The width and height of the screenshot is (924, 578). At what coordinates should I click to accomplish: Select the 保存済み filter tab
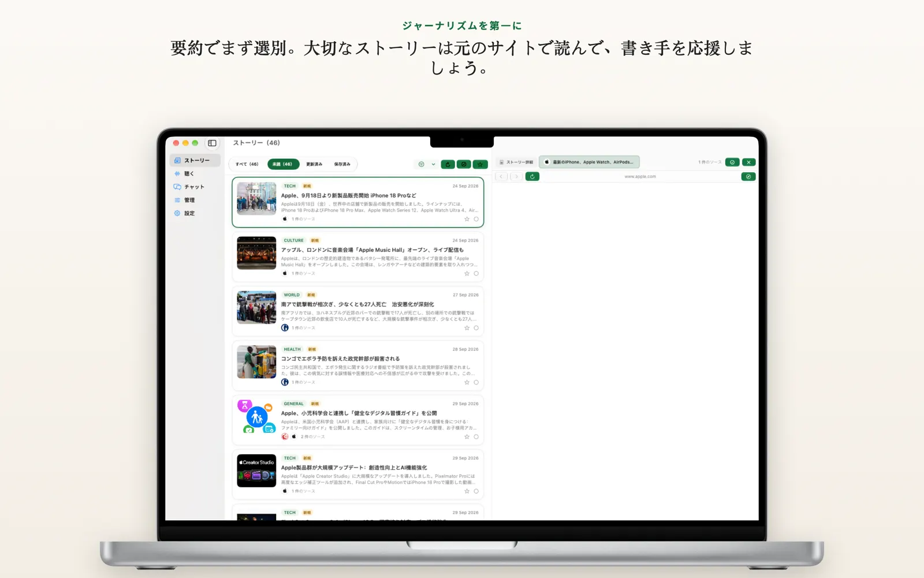tap(342, 164)
